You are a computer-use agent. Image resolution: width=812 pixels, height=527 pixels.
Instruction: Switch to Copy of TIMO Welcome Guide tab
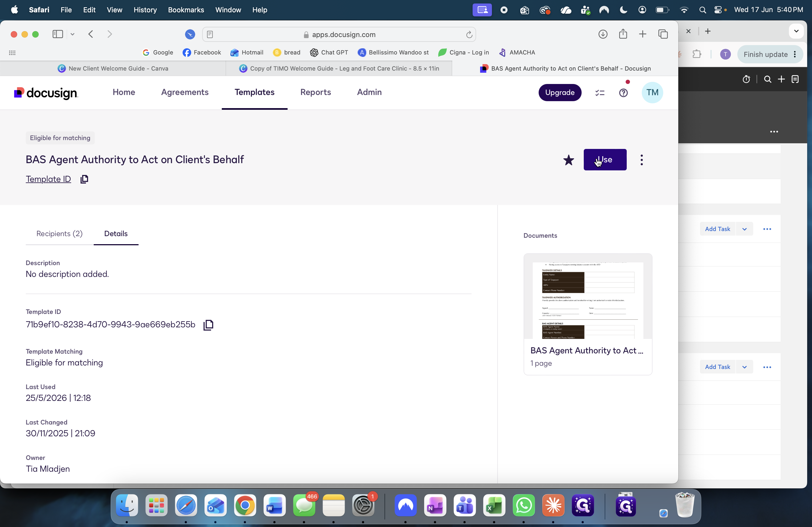(x=339, y=68)
